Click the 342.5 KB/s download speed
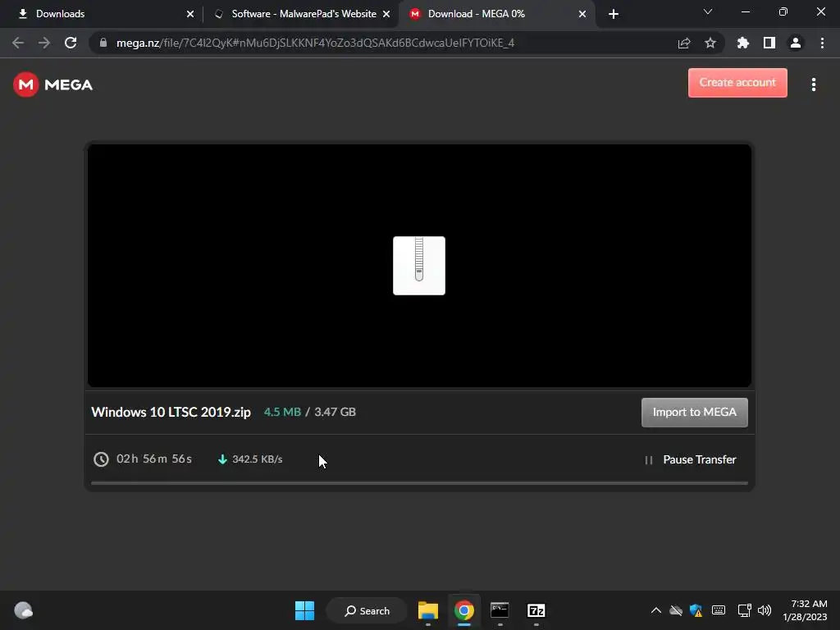The height and width of the screenshot is (630, 840). coord(257,459)
